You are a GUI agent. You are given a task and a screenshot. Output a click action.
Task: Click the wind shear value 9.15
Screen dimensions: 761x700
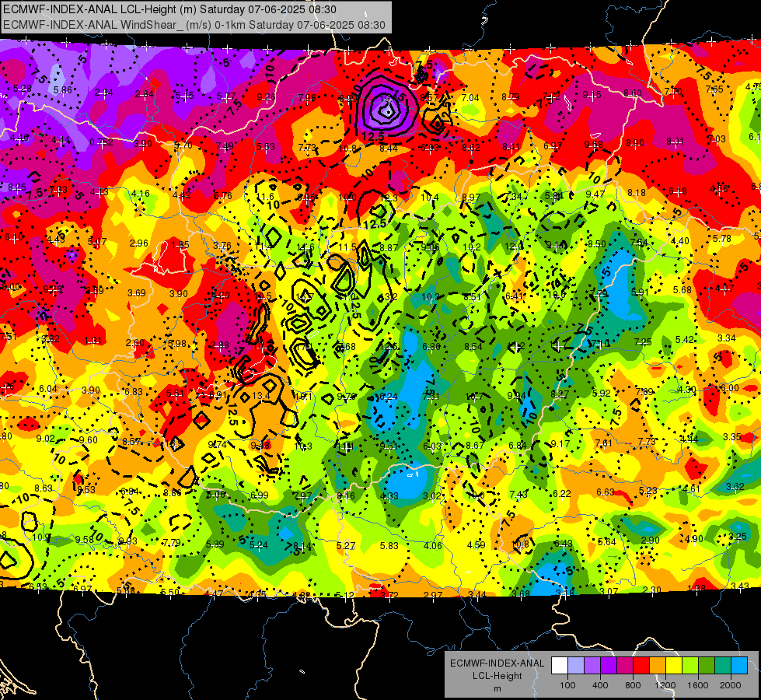tap(592, 95)
